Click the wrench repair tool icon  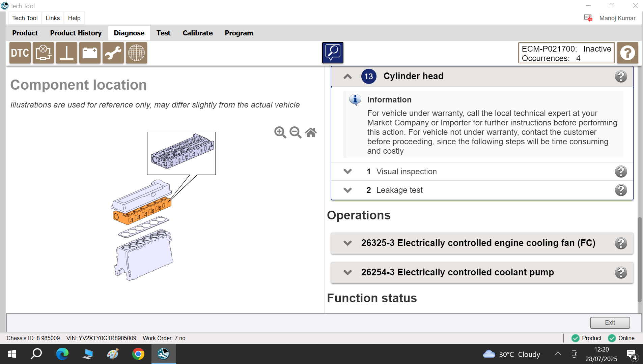113,53
